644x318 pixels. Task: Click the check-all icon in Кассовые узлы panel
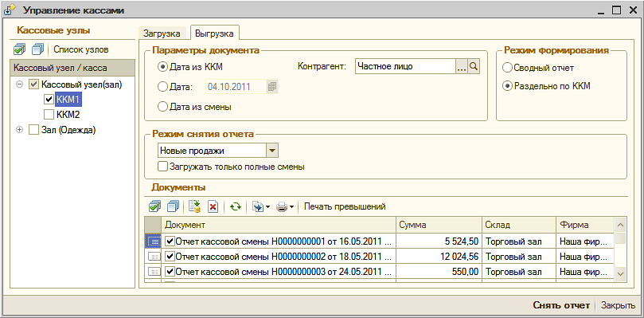(x=19, y=49)
